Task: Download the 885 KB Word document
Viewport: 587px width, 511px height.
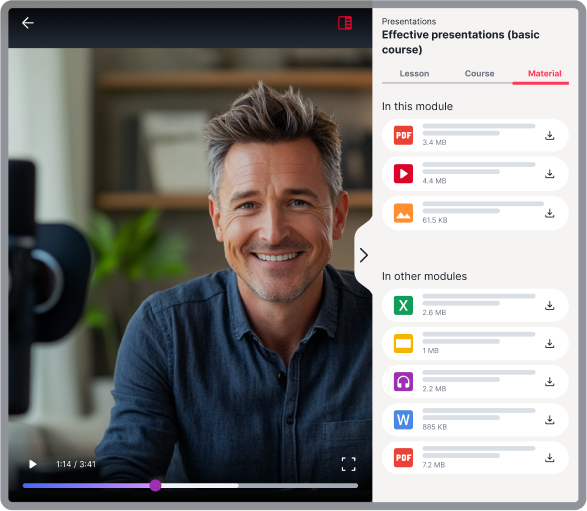Action: pos(549,420)
